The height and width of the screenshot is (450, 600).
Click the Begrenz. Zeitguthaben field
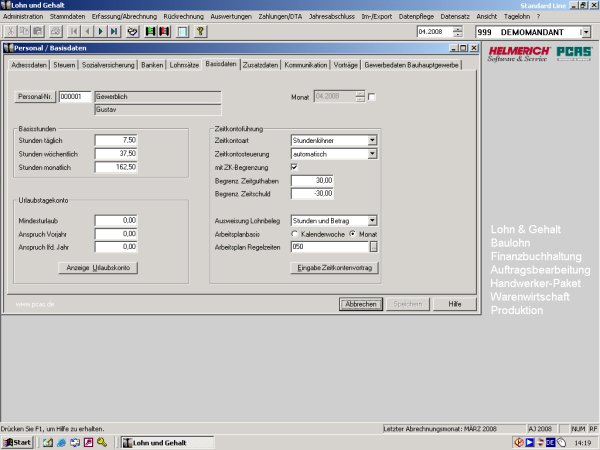click(312, 180)
